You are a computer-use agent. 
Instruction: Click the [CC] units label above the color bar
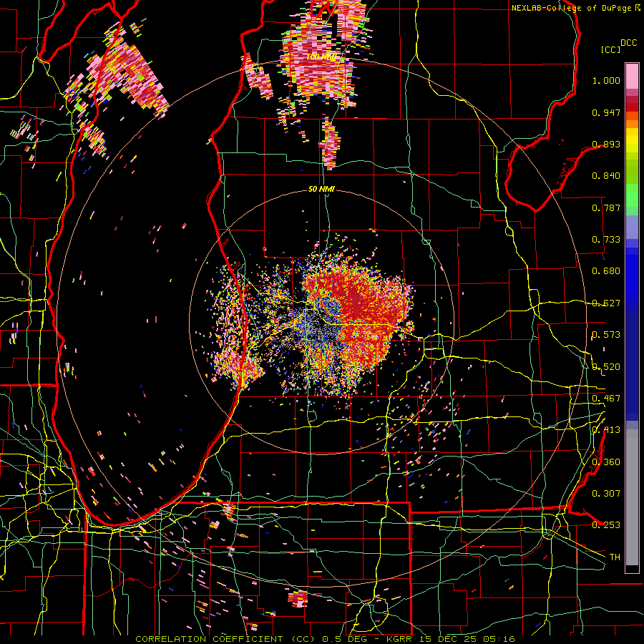click(611, 49)
